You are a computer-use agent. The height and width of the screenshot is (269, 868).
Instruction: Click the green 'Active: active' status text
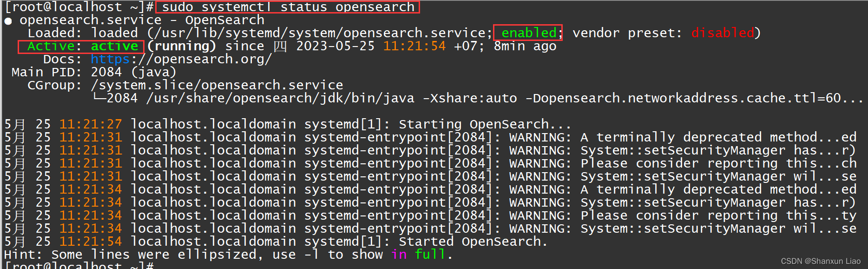pyautogui.click(x=82, y=46)
